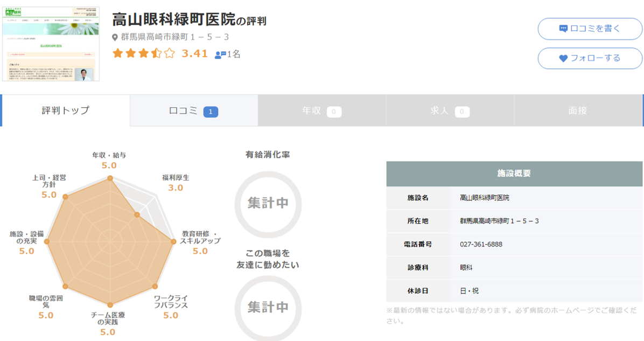The height and width of the screenshot is (341, 644).
Task: Click the 3.41 rating score
Action: tap(194, 53)
